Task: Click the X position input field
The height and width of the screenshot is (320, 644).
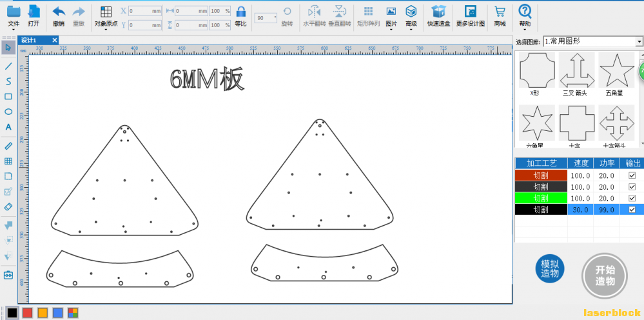Action: (144, 11)
